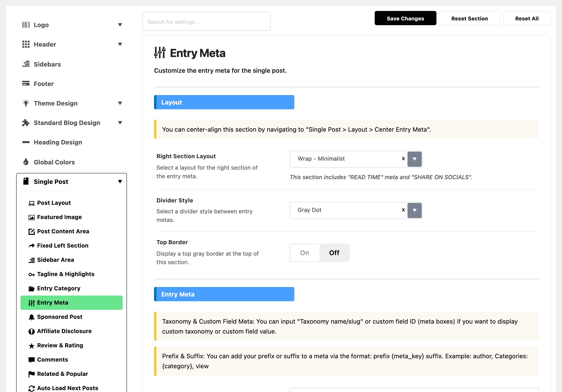
Task: Open the Sidebar Area submenu item
Action: [55, 260]
